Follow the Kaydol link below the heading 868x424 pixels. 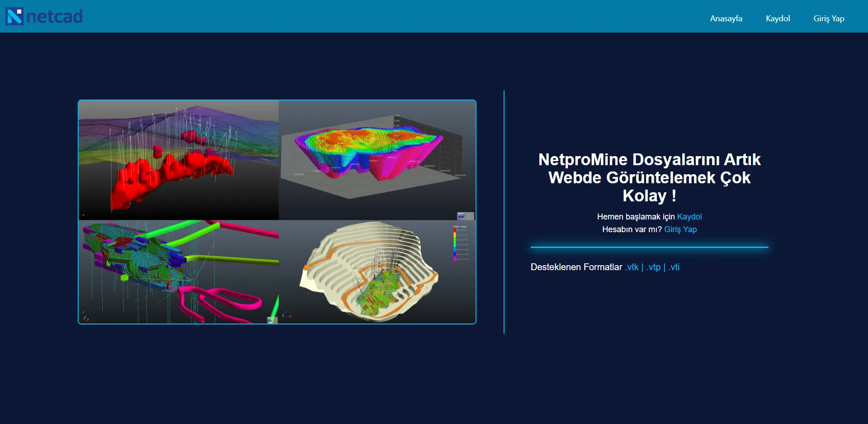689,217
